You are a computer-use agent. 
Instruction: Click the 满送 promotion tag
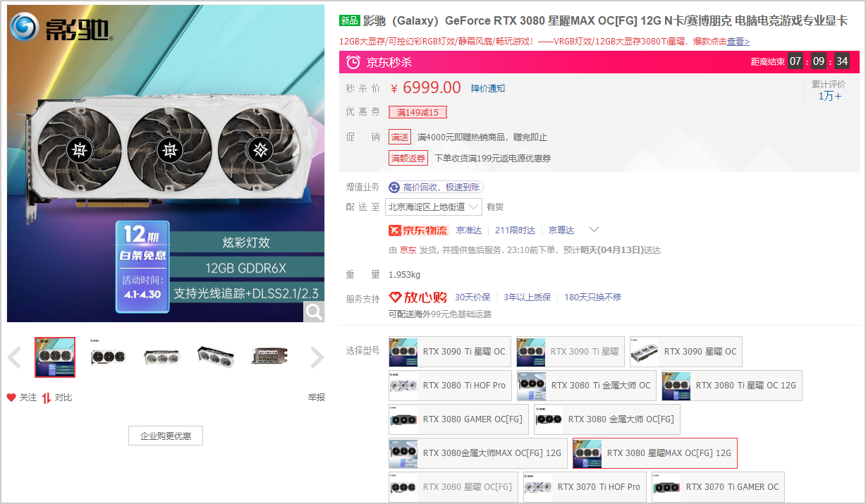click(400, 137)
